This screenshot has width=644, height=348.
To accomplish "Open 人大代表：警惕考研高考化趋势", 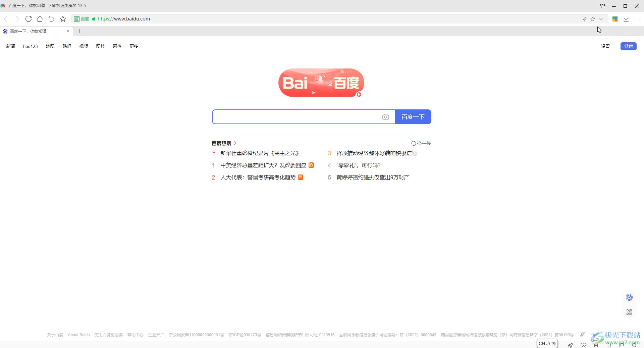I will tap(258, 177).
